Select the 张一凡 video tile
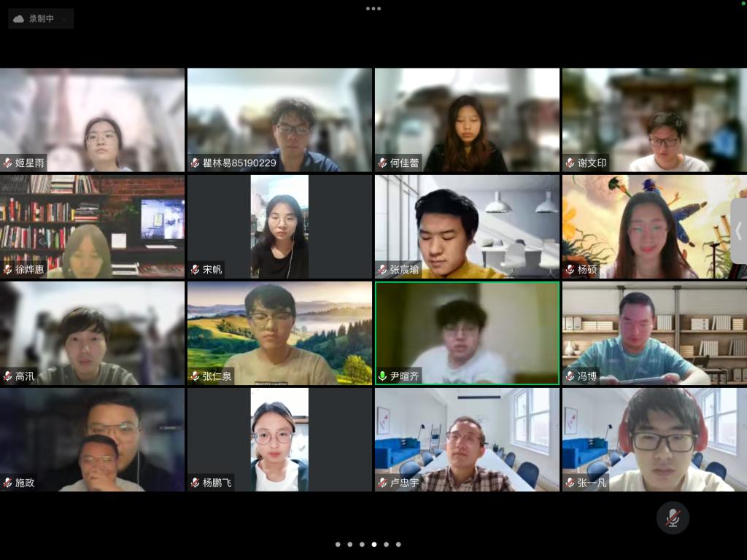The image size is (747, 560). [x=654, y=439]
